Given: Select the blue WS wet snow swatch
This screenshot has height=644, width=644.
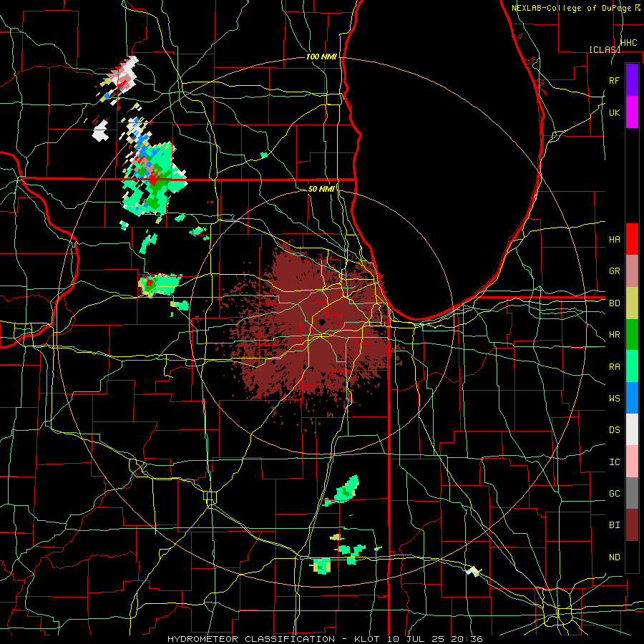Looking at the screenshot, I should click(x=632, y=398).
